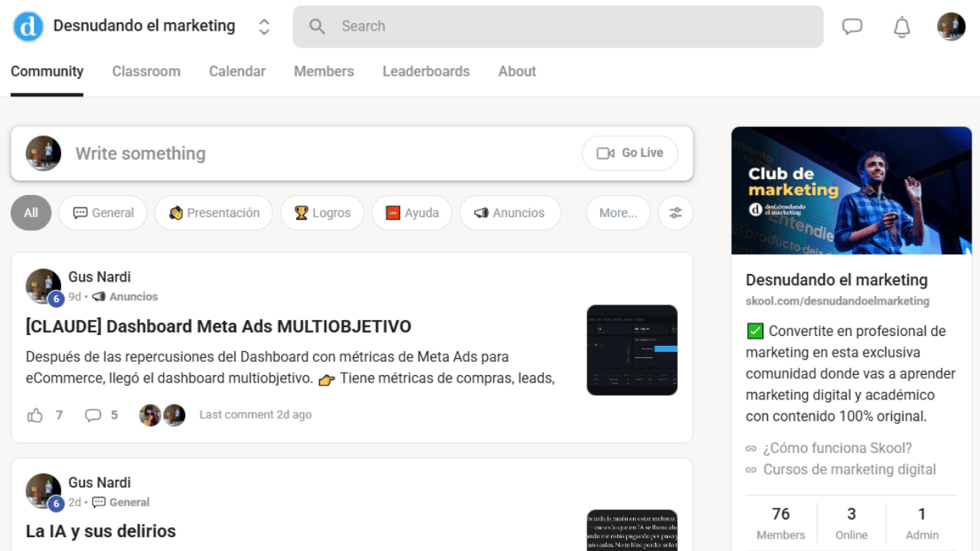Click the General tag on La IA post
The image size is (980, 551).
coord(121,503)
